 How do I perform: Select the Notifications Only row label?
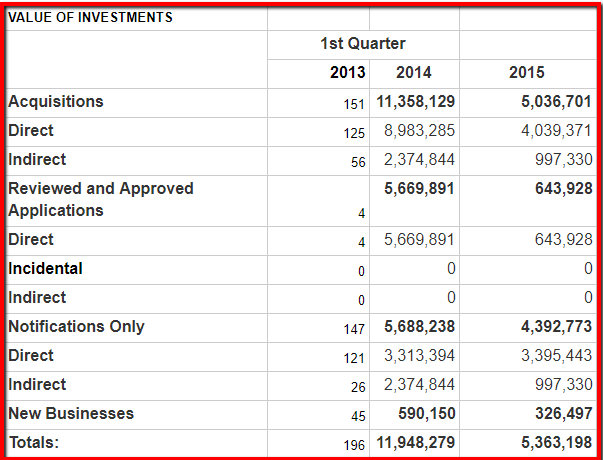(x=76, y=326)
